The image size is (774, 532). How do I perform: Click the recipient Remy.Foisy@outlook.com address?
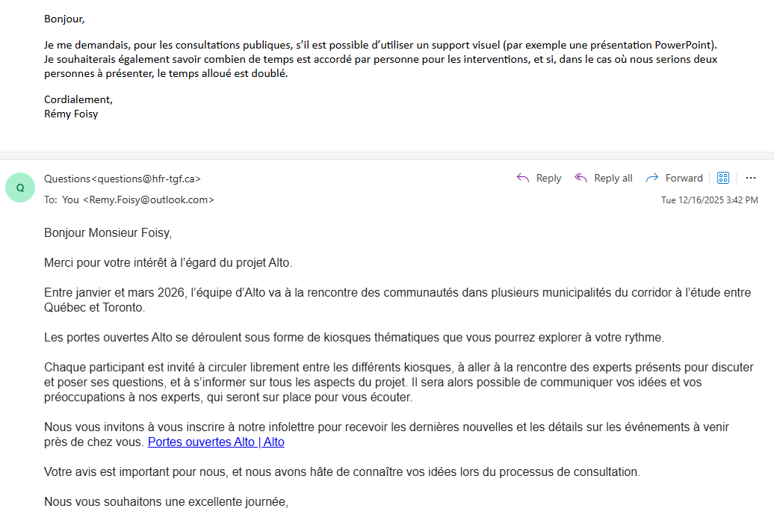tap(149, 199)
